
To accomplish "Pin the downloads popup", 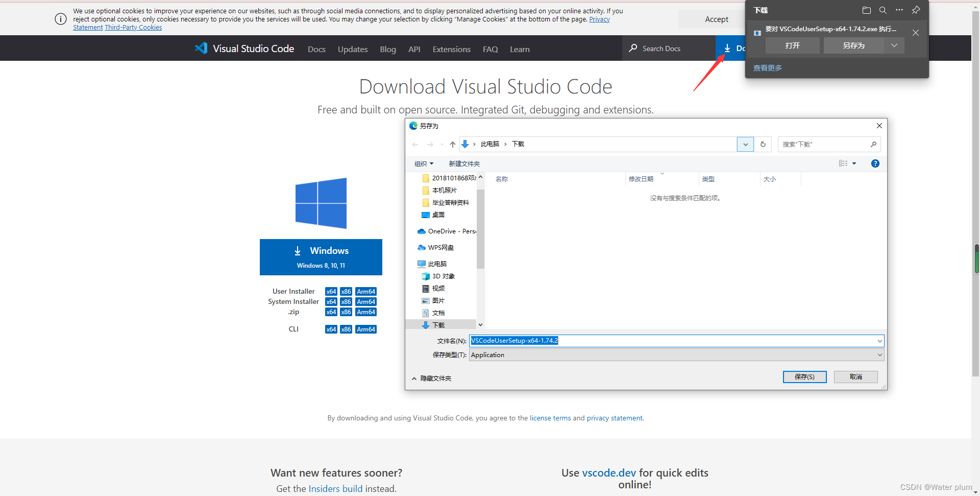I will [x=916, y=10].
